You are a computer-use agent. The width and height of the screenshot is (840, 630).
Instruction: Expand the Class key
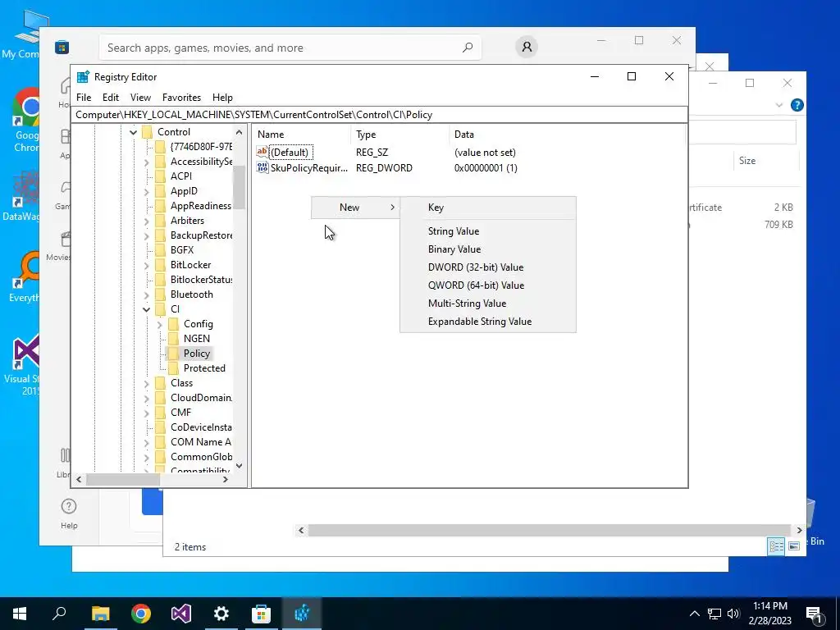146,383
